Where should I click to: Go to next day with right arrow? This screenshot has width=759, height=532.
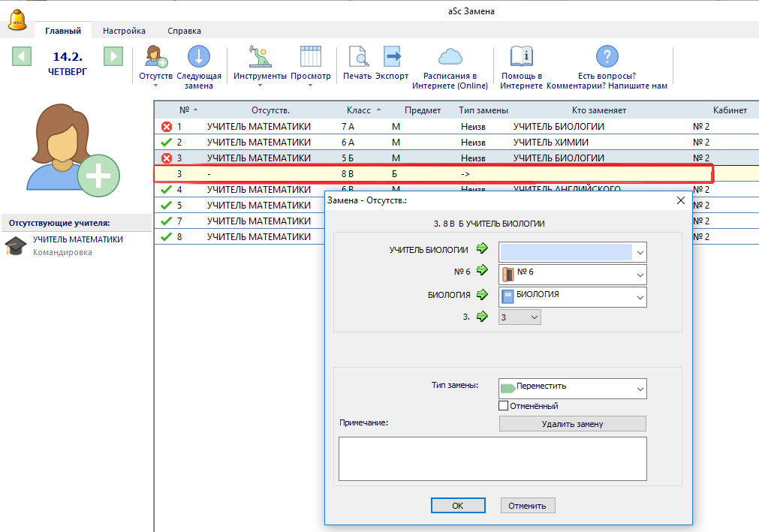point(113,56)
